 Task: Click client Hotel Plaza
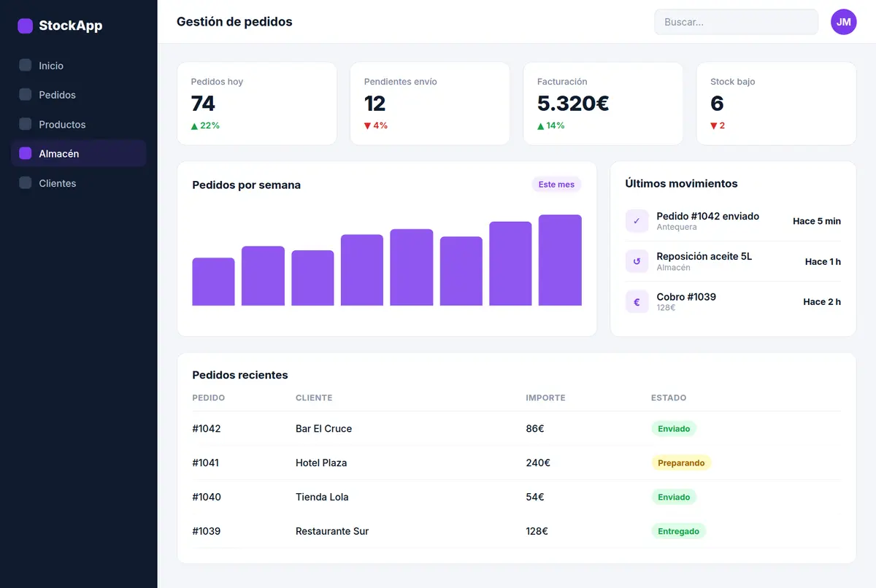point(321,463)
